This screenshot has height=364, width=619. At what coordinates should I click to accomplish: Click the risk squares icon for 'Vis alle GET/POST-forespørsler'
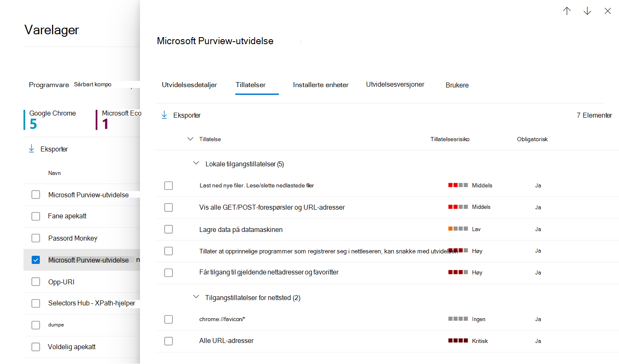pyautogui.click(x=458, y=207)
